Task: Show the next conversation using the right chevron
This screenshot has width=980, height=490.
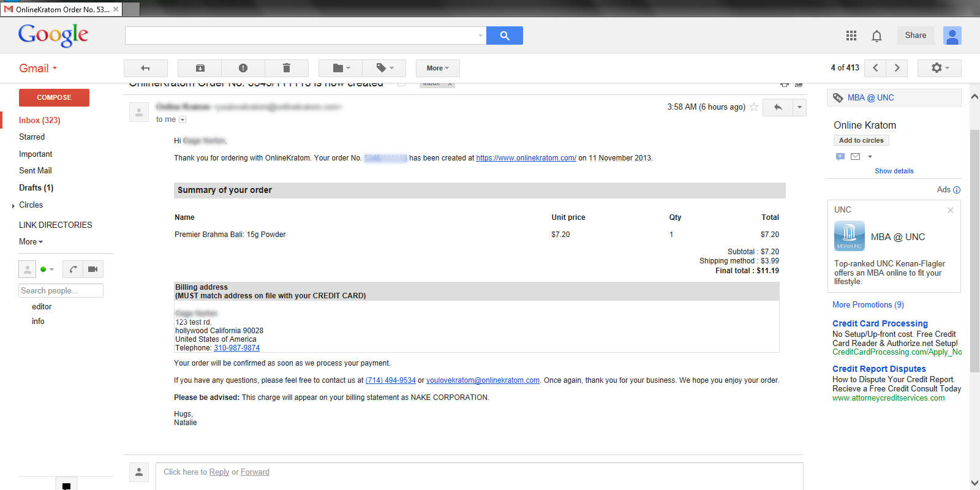Action: coord(897,68)
